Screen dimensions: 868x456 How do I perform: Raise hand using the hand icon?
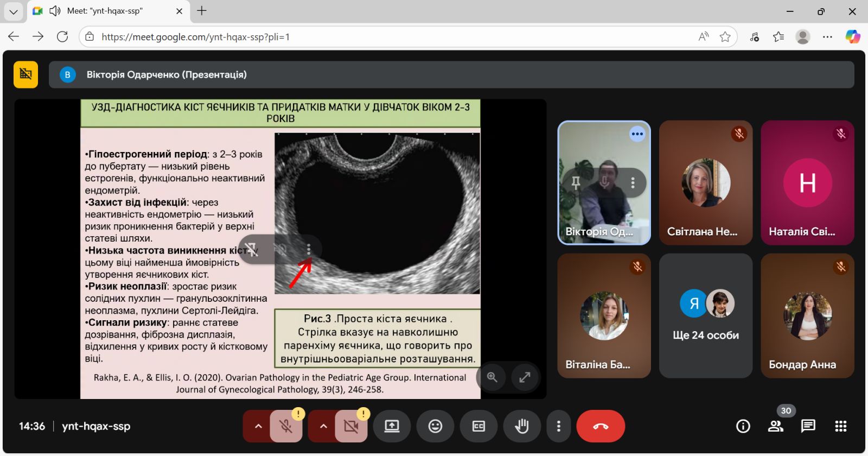tap(522, 426)
